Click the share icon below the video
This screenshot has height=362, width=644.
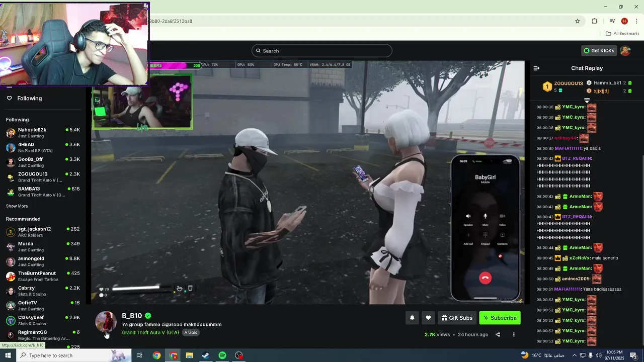(498, 334)
